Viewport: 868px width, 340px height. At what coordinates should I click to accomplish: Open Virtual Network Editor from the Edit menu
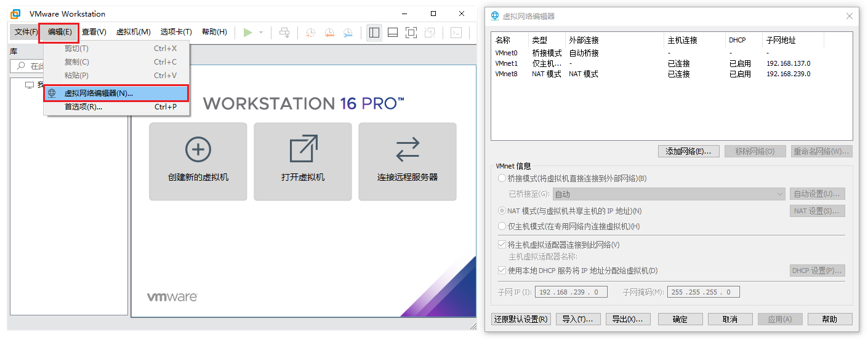point(98,93)
